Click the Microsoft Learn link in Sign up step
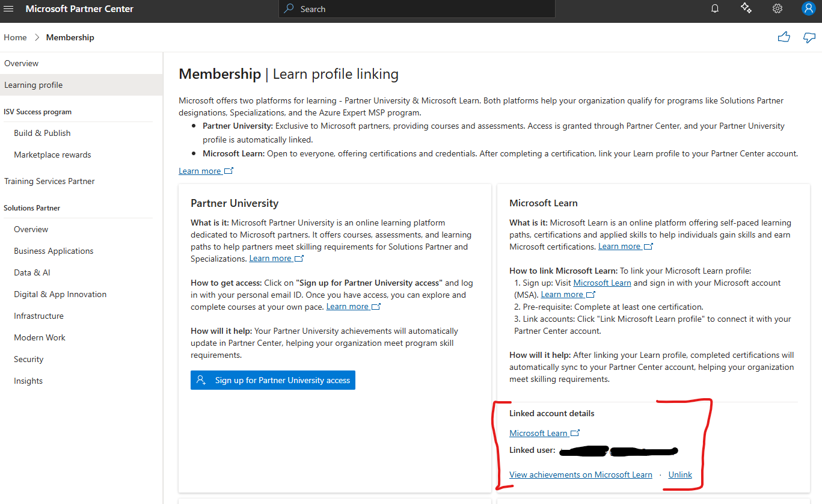Image resolution: width=822 pixels, height=504 pixels. tap(602, 283)
